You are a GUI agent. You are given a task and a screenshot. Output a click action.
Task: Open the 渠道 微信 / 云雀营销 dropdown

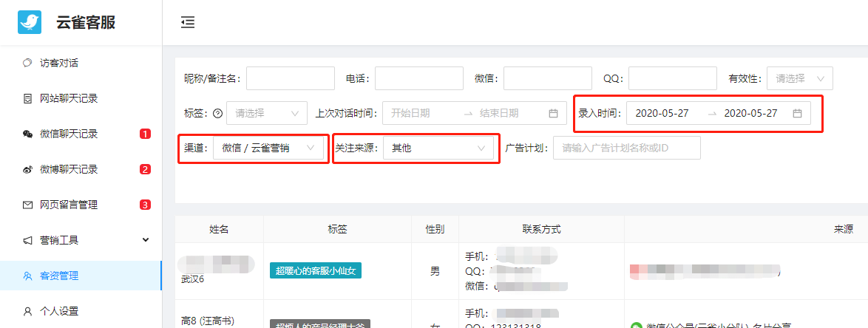tap(269, 148)
